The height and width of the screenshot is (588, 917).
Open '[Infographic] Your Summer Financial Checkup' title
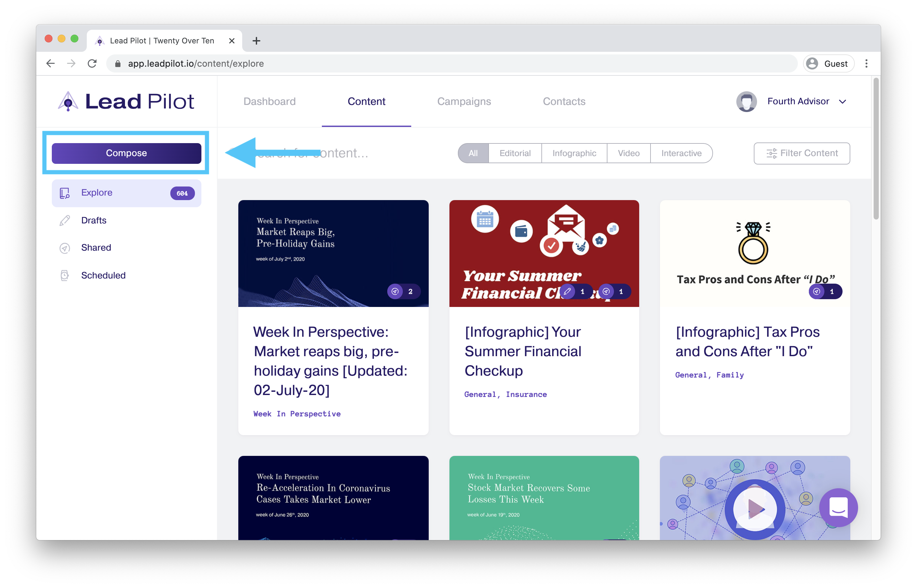523,351
